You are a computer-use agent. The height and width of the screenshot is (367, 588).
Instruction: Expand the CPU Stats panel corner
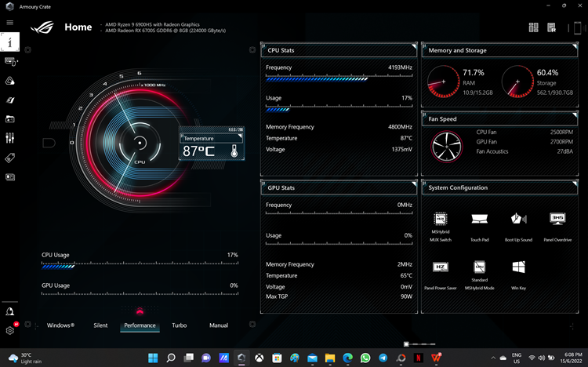(414, 46)
